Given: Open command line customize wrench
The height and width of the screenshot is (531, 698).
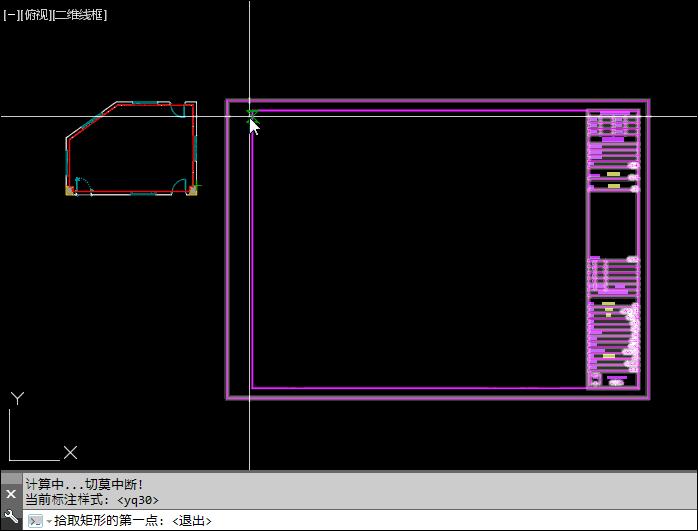Looking at the screenshot, I should pyautogui.click(x=11, y=516).
